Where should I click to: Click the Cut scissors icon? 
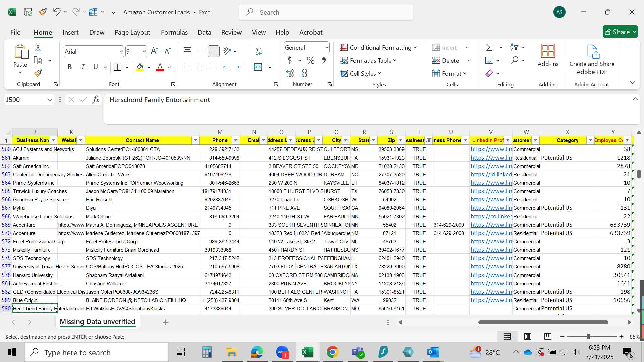point(38,48)
